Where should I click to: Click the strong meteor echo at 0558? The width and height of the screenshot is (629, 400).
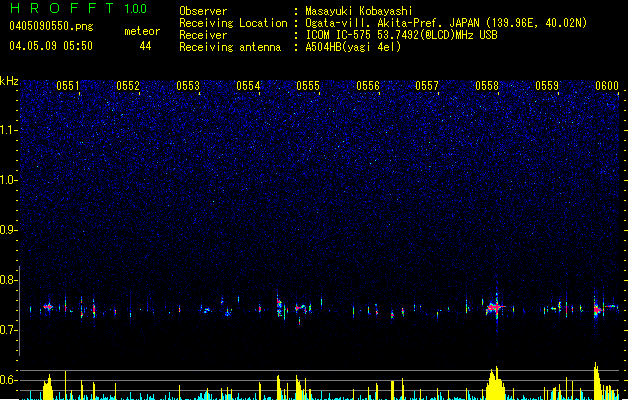click(496, 308)
